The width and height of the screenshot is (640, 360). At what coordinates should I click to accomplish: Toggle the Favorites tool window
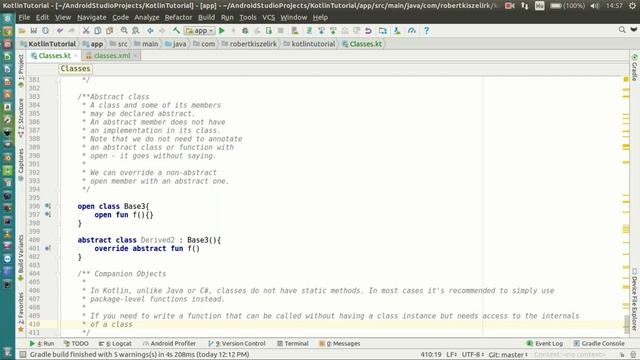tap(21, 311)
